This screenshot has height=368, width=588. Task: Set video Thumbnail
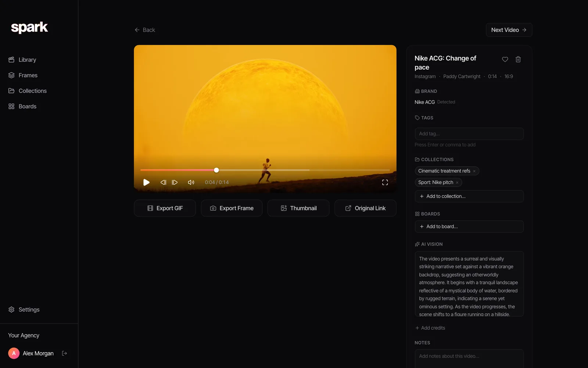coord(298,208)
